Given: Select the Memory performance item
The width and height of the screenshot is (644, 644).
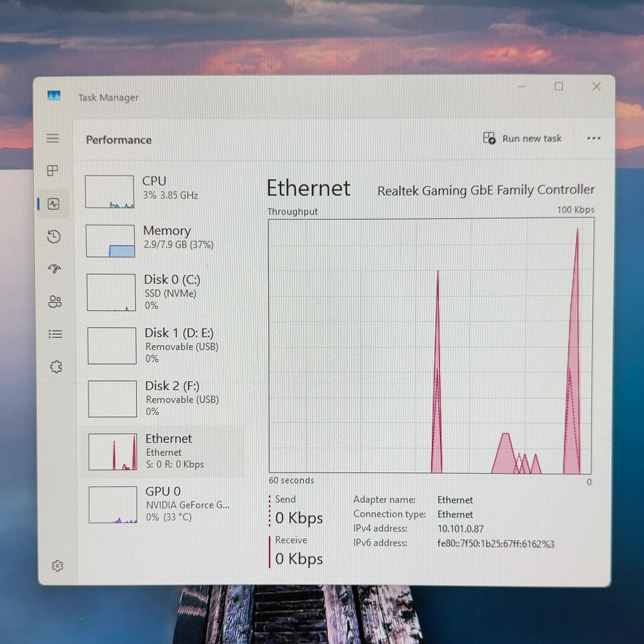Looking at the screenshot, I should pyautogui.click(x=162, y=240).
